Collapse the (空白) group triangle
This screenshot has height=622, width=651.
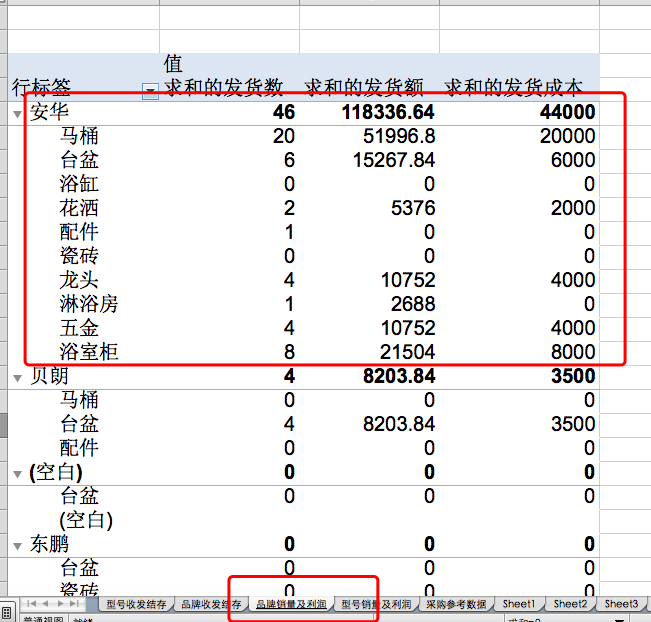click(x=17, y=474)
